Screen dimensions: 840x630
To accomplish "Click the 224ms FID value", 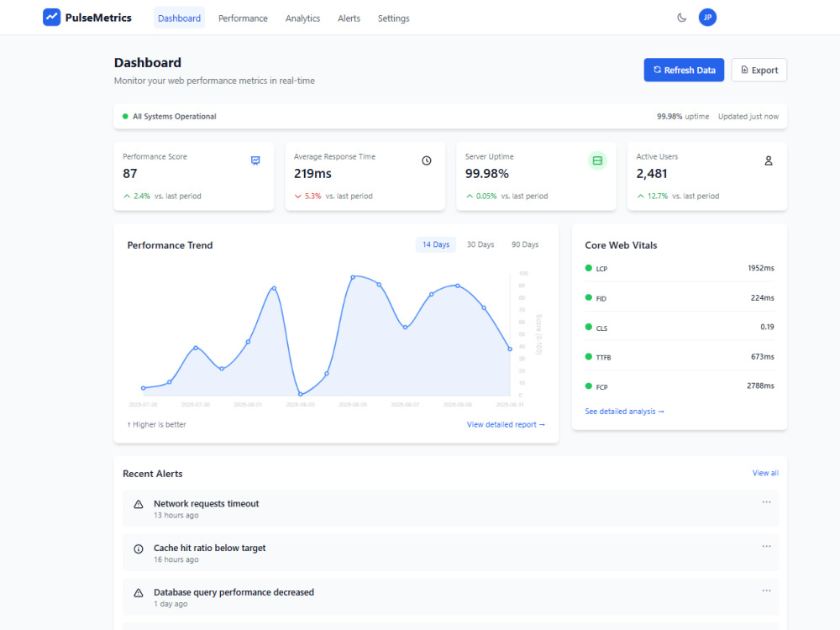I will pos(763,298).
